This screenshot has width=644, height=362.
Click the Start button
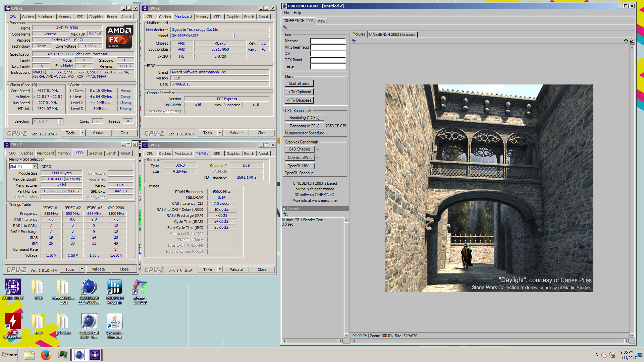pyautogui.click(x=9, y=355)
